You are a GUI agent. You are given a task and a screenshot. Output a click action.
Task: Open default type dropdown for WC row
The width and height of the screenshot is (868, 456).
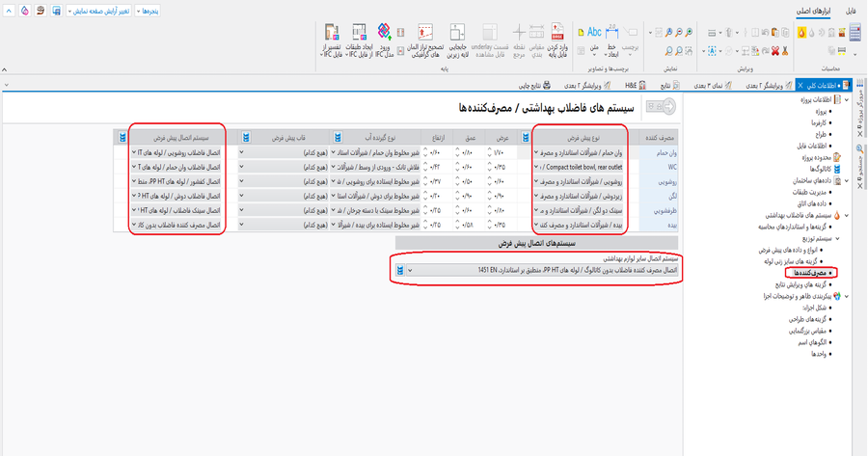point(536,166)
